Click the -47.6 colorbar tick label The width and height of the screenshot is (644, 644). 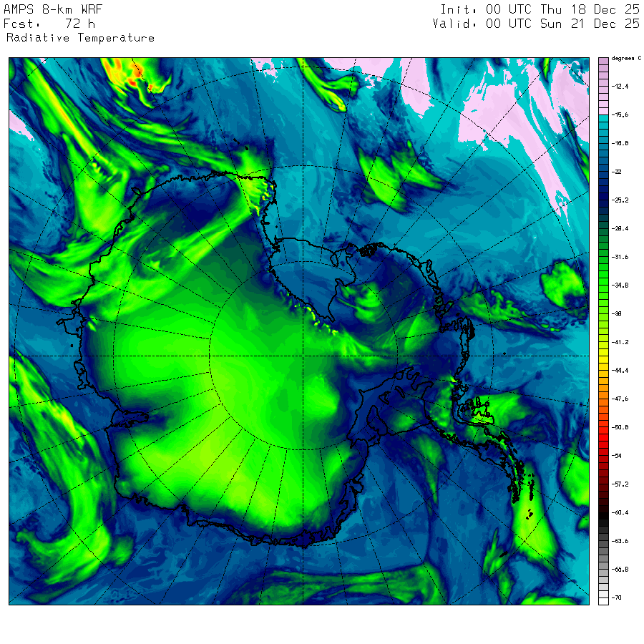(620, 399)
